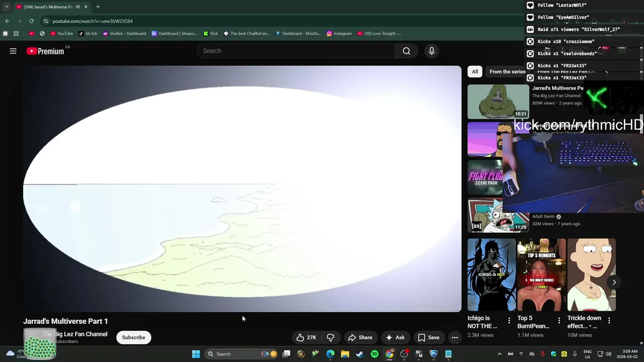644x362 pixels.
Task: Open the Kick bookmark
Action: click(x=211, y=34)
